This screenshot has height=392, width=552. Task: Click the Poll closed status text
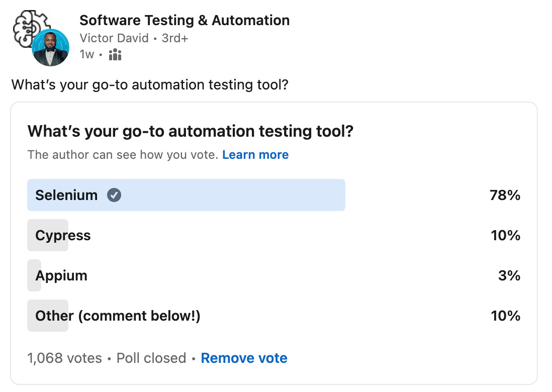tap(151, 358)
